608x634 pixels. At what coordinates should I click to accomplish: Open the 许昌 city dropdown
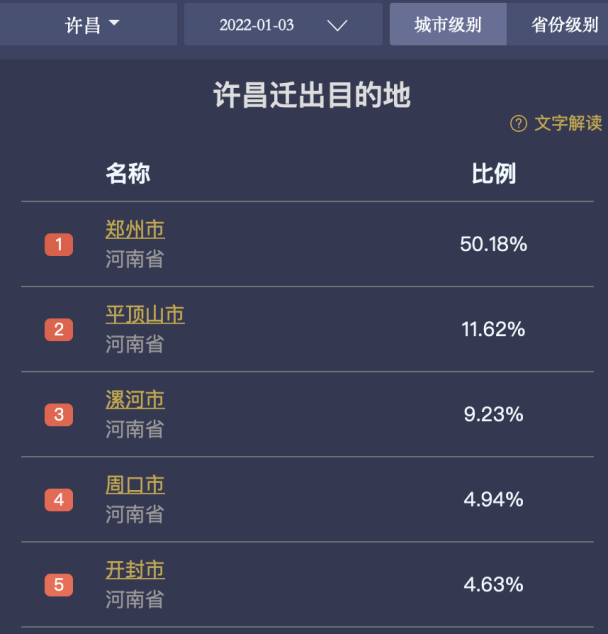pyautogui.click(x=88, y=24)
